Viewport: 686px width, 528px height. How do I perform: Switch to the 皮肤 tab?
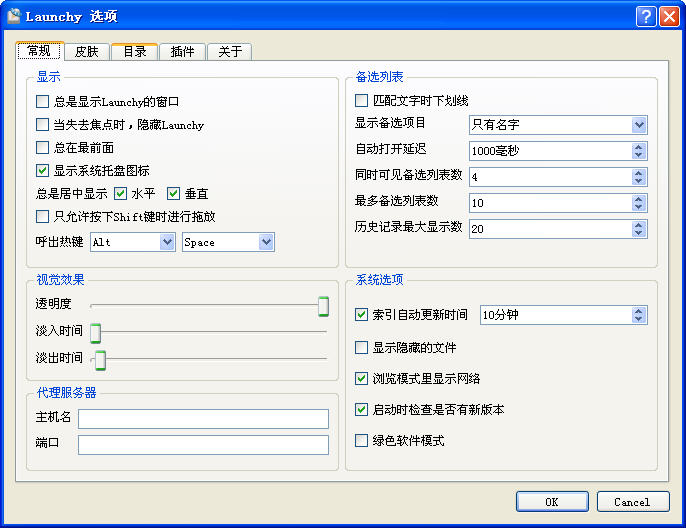coord(86,52)
